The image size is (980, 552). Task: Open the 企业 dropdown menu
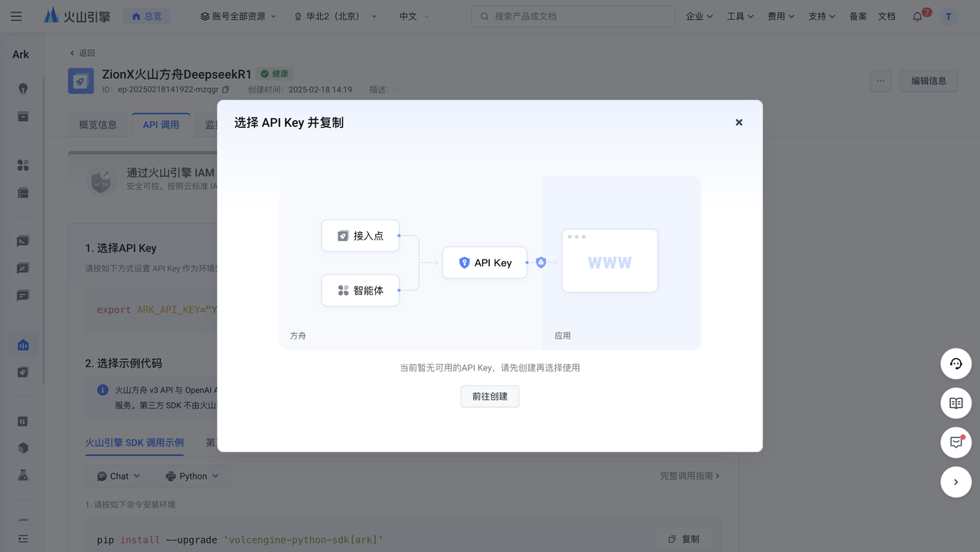(700, 16)
